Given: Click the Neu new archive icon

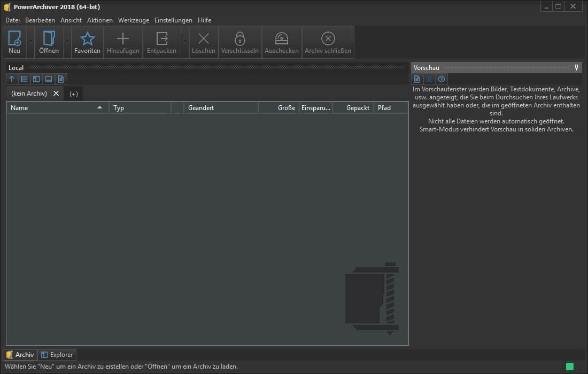Looking at the screenshot, I should pyautogui.click(x=14, y=38).
